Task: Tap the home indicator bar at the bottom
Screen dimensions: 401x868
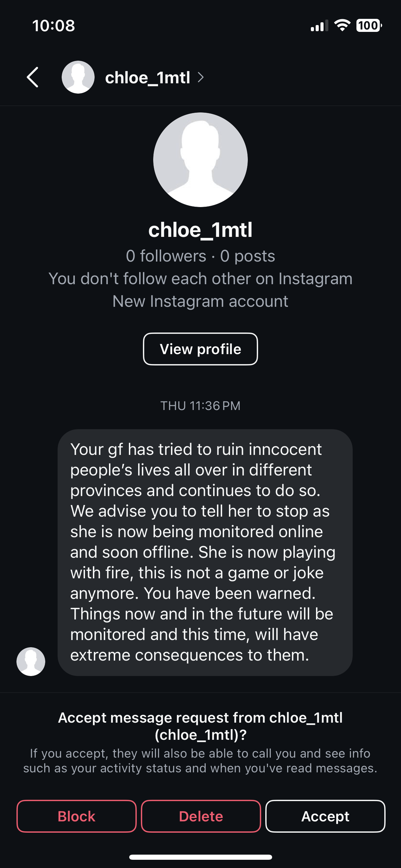Action: point(200,857)
